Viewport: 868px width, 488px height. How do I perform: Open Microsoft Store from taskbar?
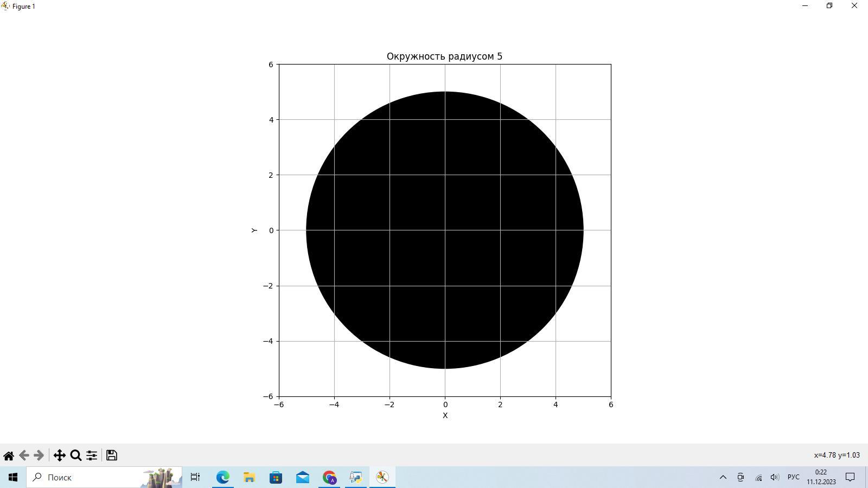[276, 477]
